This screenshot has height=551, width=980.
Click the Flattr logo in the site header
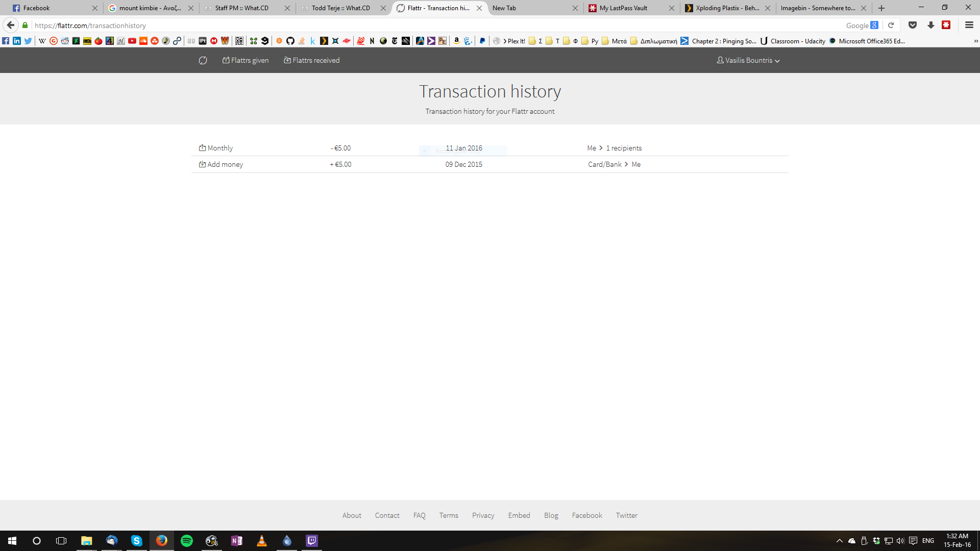pyautogui.click(x=203, y=60)
